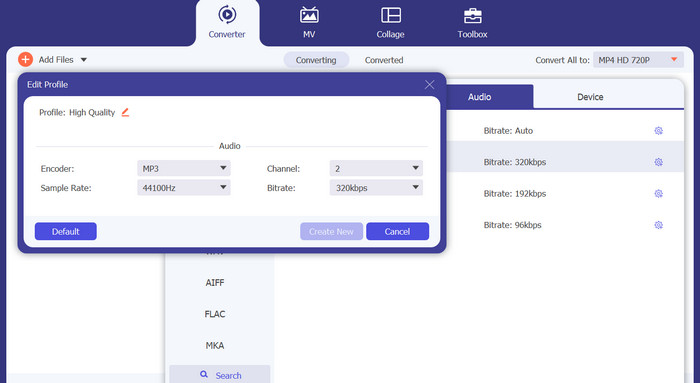Open the Bitrate 320kbps dropdown

[376, 188]
